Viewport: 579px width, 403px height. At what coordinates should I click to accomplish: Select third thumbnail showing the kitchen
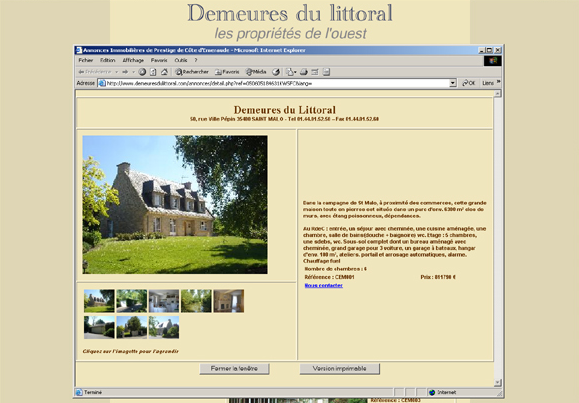click(x=164, y=301)
